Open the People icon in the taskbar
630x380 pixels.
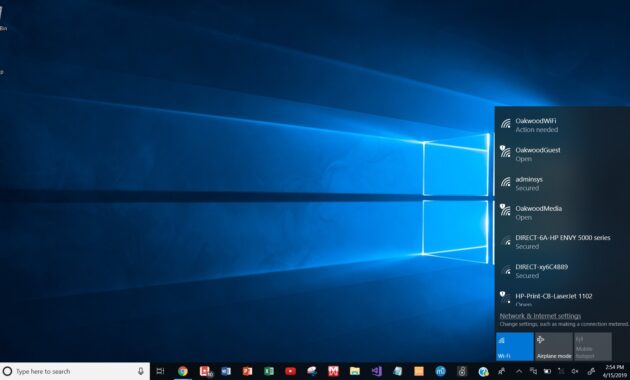(x=502, y=371)
